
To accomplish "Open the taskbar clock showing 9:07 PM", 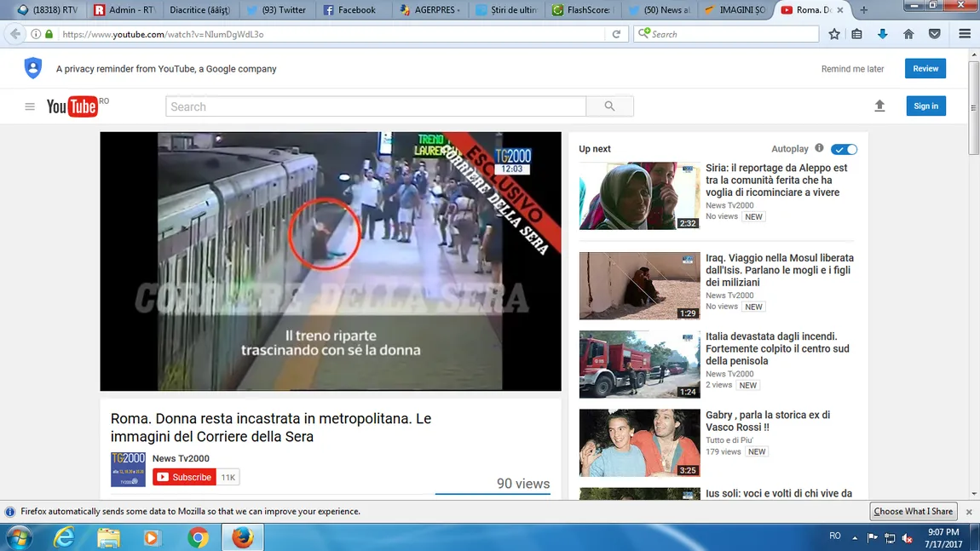I will pos(943,538).
